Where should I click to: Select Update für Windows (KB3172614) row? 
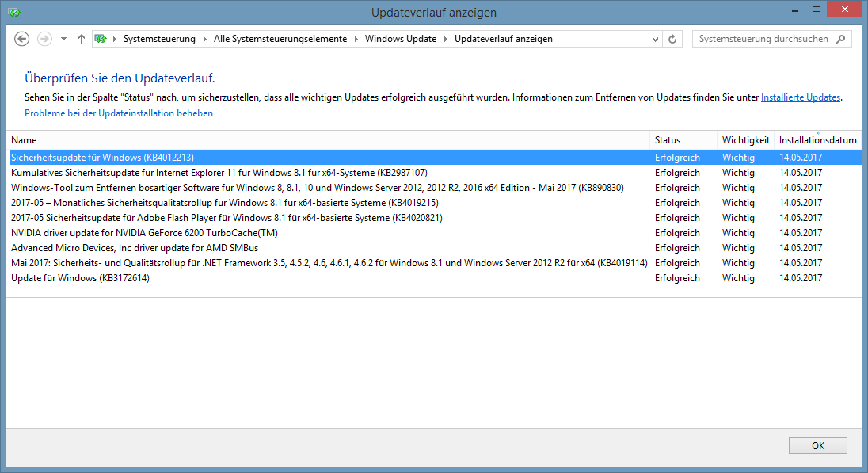tap(435, 278)
